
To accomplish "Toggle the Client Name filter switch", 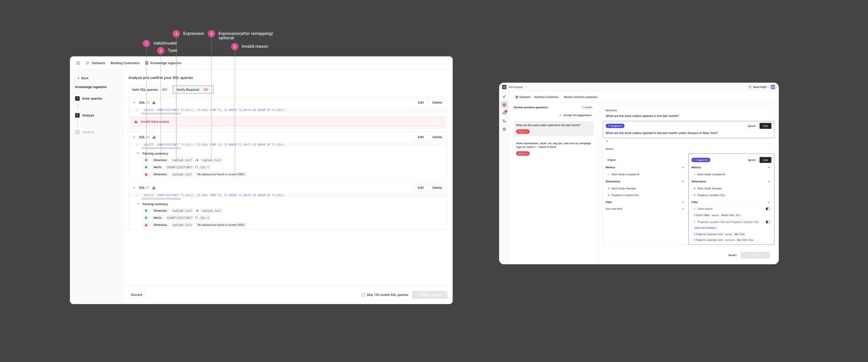I will point(768,209).
